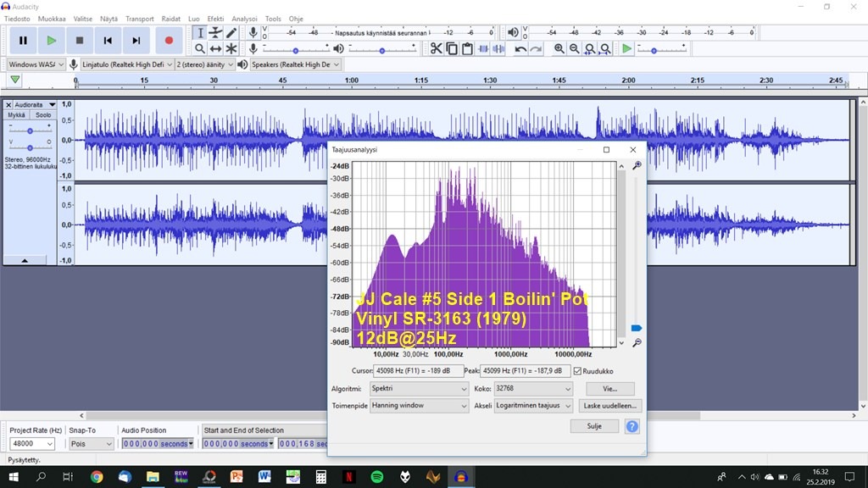Click the Trim audio icon
The image size is (868, 488).
point(482,48)
